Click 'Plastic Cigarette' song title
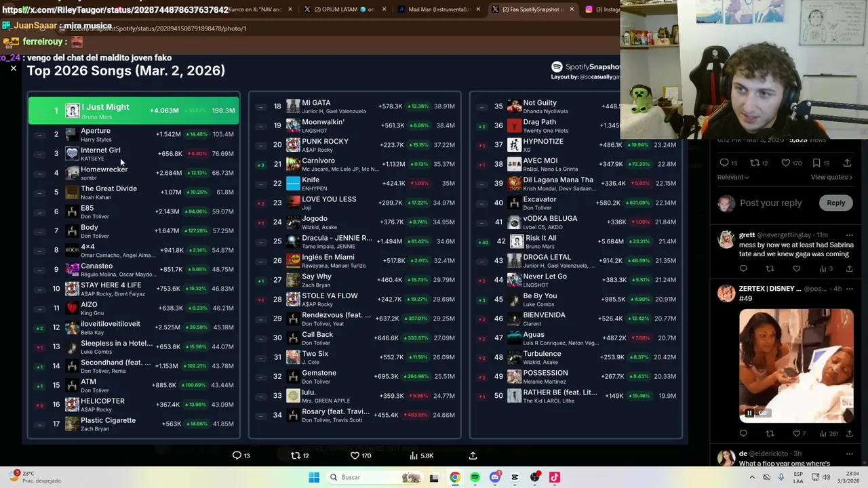The image size is (868, 488). point(108,420)
